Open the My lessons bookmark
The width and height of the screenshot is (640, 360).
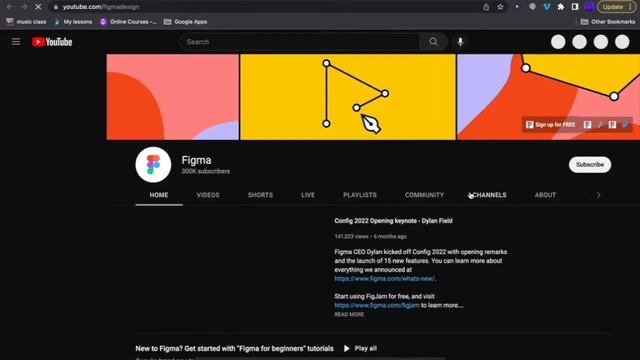click(73, 22)
